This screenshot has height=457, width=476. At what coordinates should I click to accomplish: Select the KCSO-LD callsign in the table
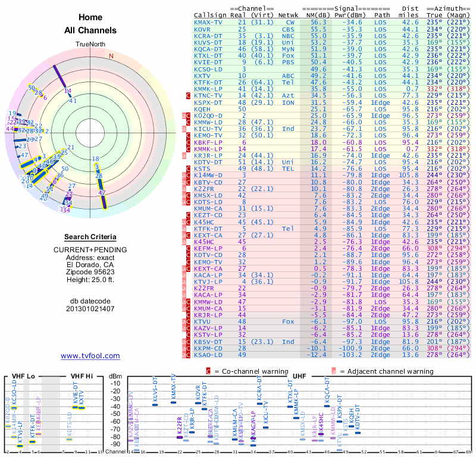208,69
